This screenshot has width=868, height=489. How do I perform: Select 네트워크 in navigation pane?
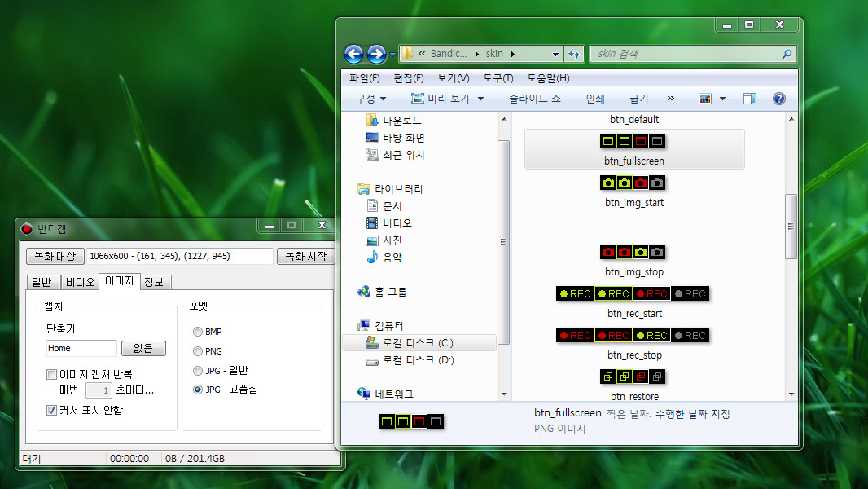pyautogui.click(x=386, y=394)
